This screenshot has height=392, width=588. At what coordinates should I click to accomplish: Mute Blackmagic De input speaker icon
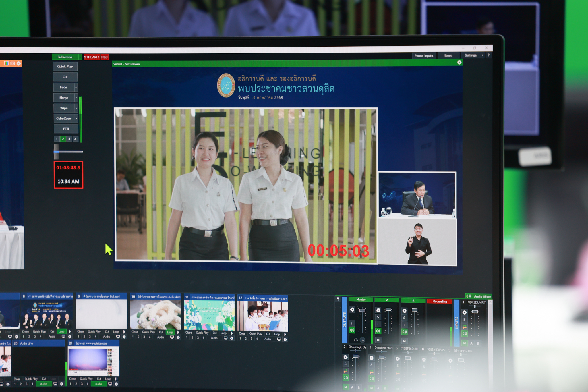pos(345,378)
